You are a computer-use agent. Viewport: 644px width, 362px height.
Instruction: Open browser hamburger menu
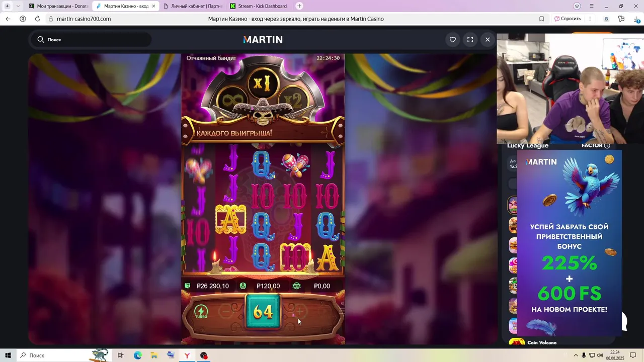point(592,6)
